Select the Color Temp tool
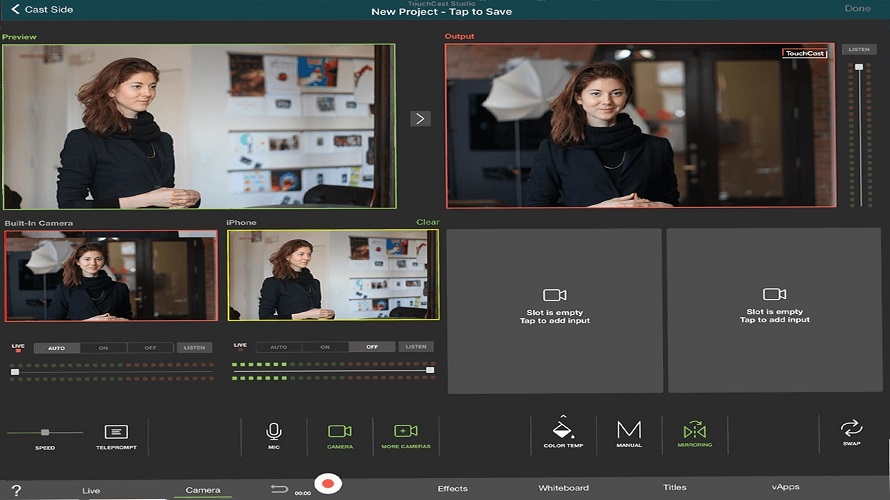890x500 pixels. tap(563, 431)
